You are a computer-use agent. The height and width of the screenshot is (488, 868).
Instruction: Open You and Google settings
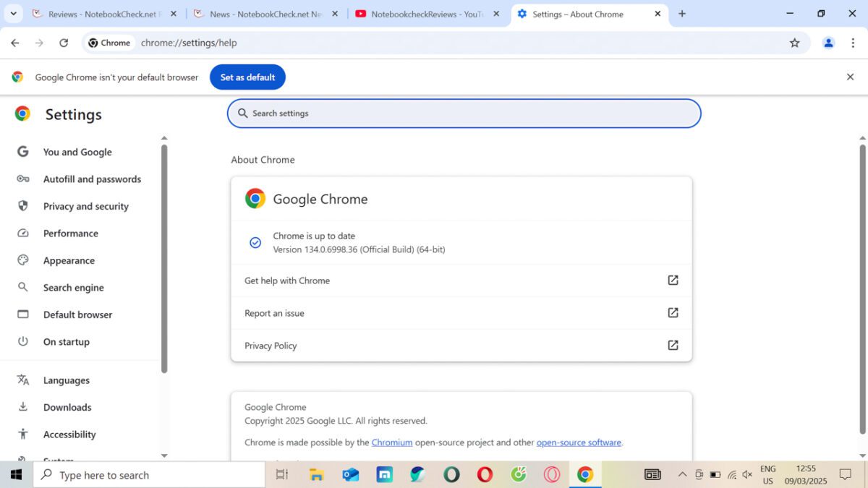pos(77,152)
